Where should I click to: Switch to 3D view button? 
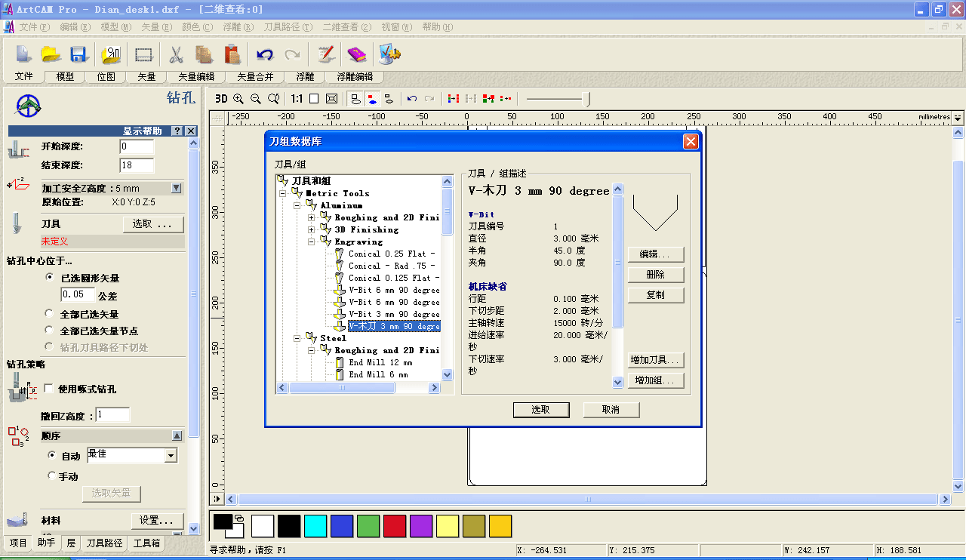(221, 99)
